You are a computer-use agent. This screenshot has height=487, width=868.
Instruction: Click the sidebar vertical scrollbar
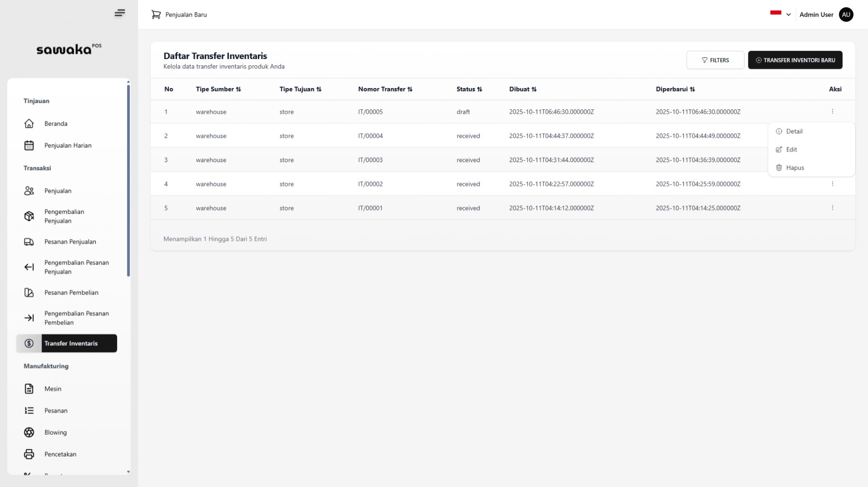click(128, 180)
